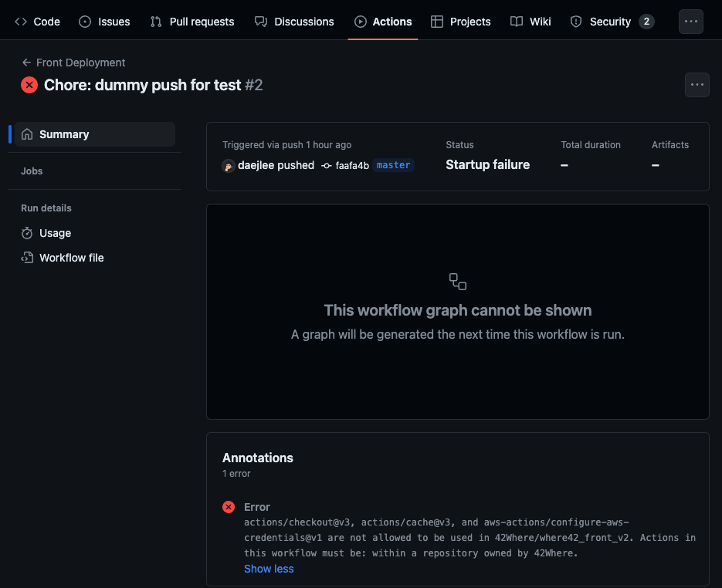Click run title 'Chore: dummy push for test'
This screenshot has height=588, width=722.
tap(142, 85)
